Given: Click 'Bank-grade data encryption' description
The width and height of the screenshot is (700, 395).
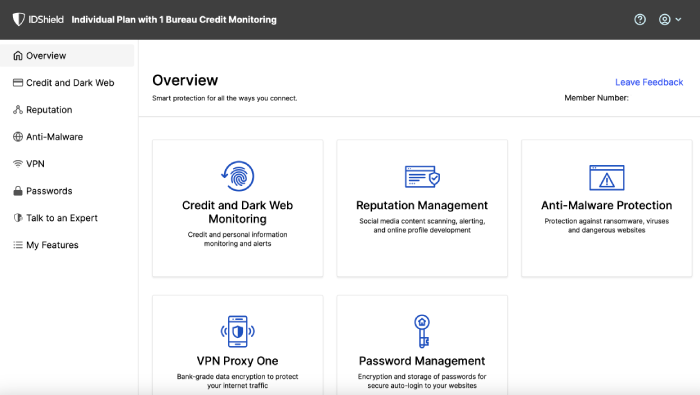Looking at the screenshot, I should [238, 381].
